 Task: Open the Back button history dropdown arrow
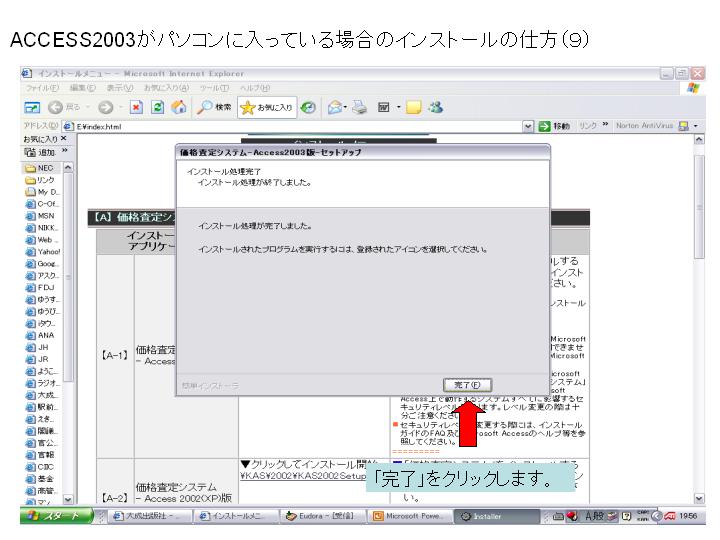coord(88,107)
